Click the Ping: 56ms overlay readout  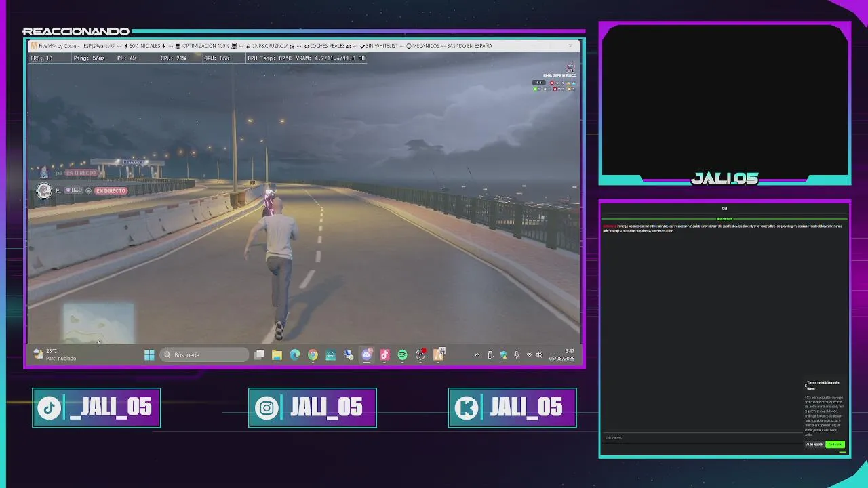(x=89, y=58)
